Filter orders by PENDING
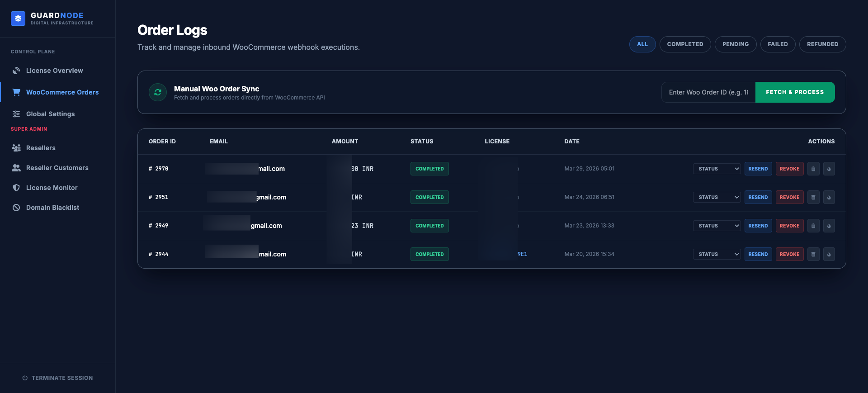868x393 pixels. coord(736,44)
